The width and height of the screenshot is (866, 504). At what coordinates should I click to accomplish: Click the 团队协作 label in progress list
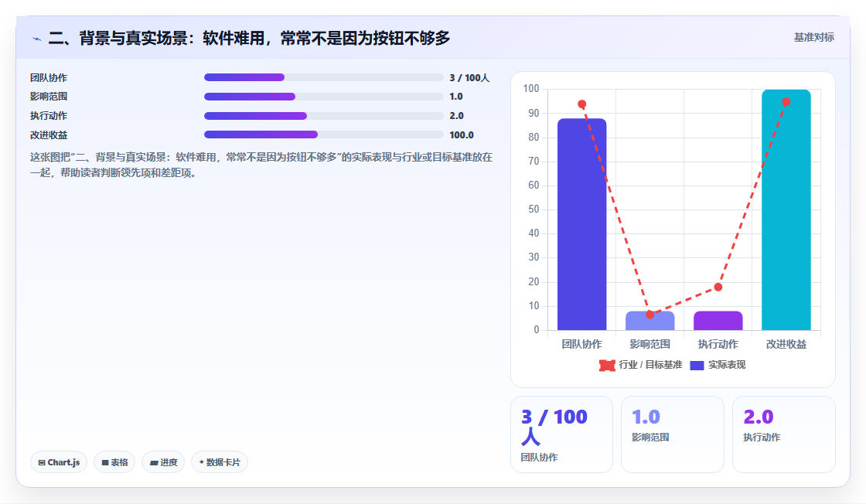49,78
